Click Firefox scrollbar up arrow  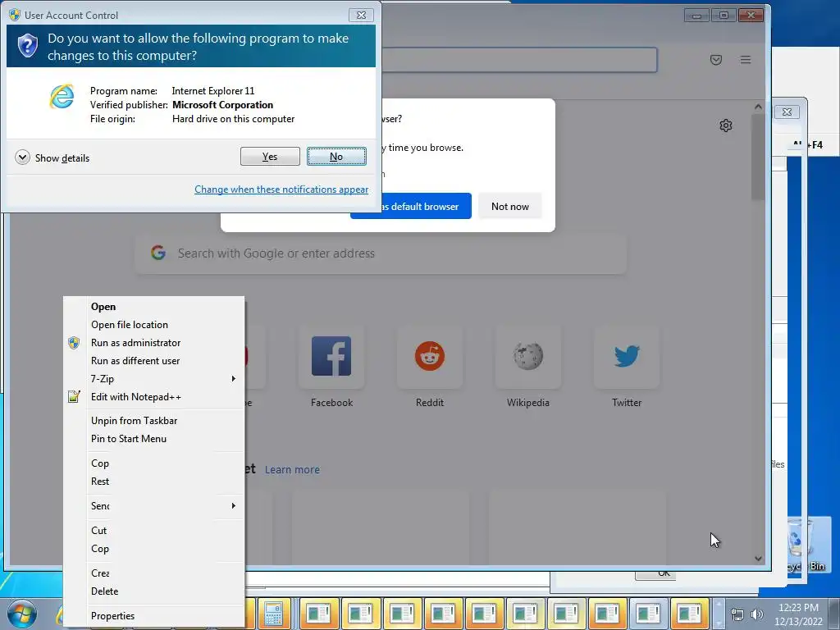tap(758, 107)
